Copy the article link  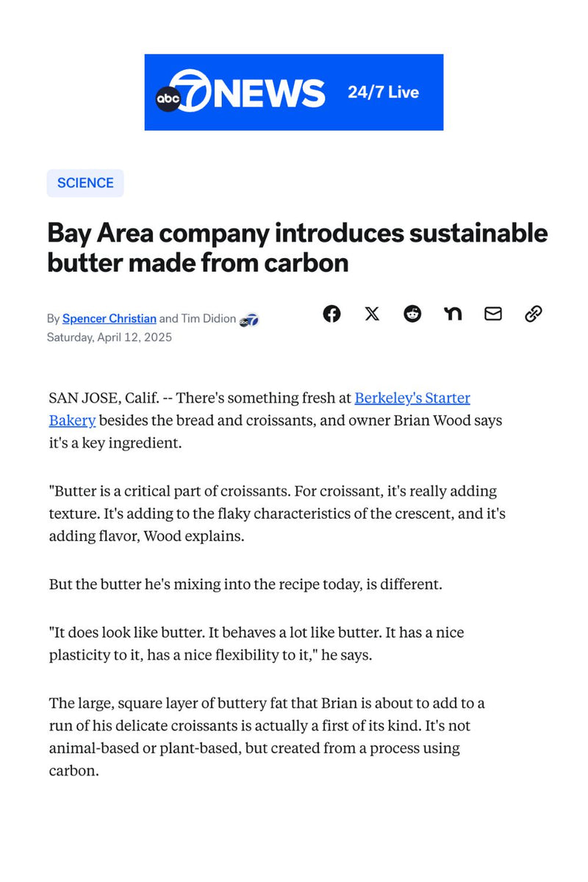coord(534,314)
